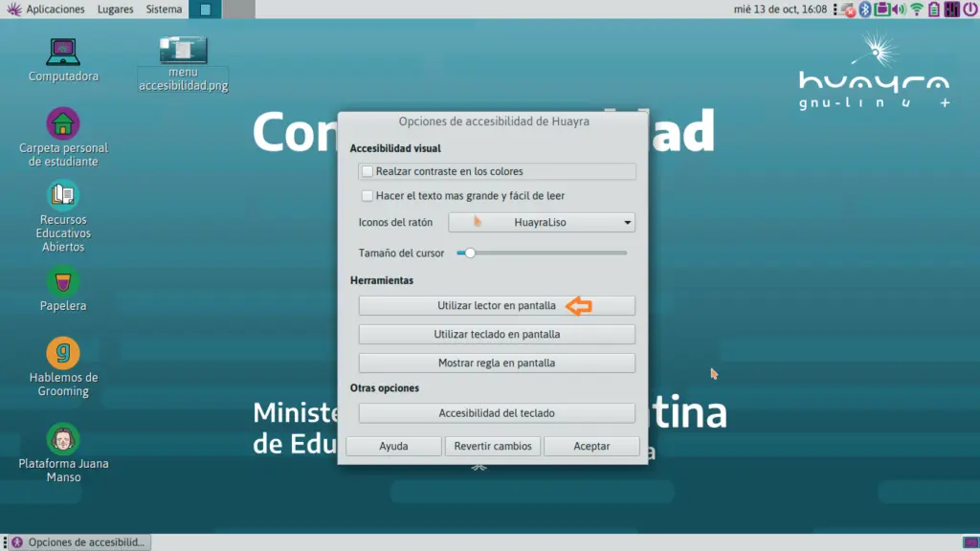The image size is (980, 551).
Task: Click the Ayuda button
Action: [393, 446]
